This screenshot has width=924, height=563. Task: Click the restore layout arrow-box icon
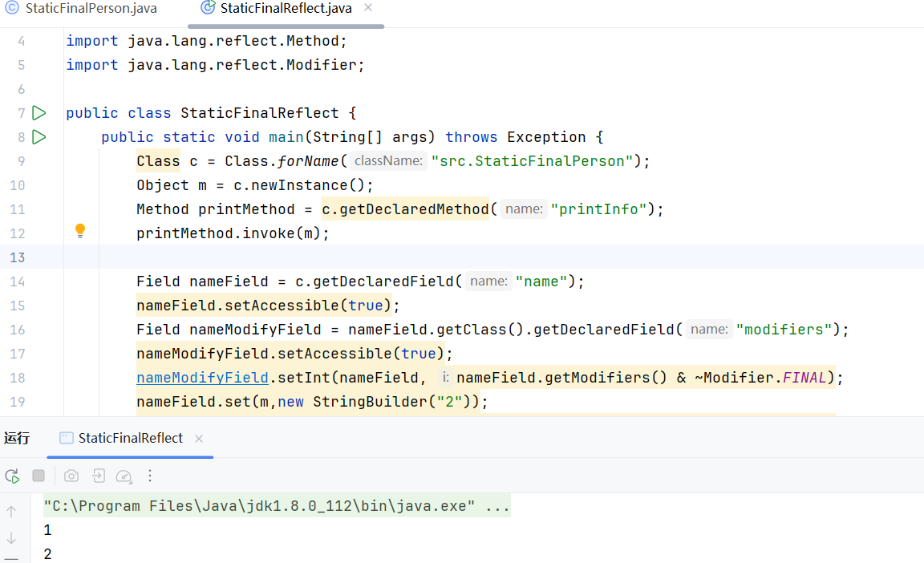coord(98,476)
